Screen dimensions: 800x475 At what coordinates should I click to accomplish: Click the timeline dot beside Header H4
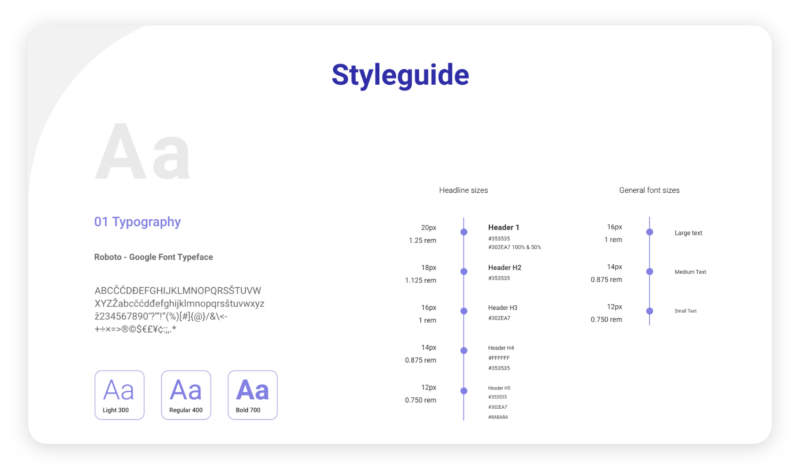[464, 351]
